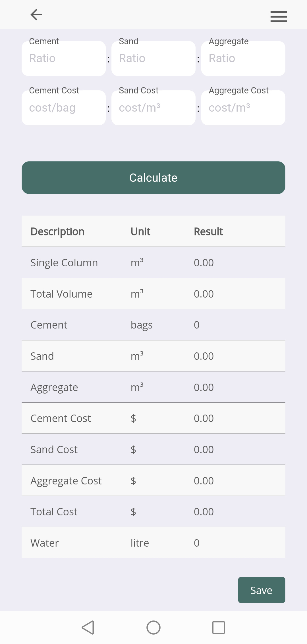The height and width of the screenshot is (644, 307).
Task: Select the Aggregate Cost input field
Action: click(x=243, y=108)
